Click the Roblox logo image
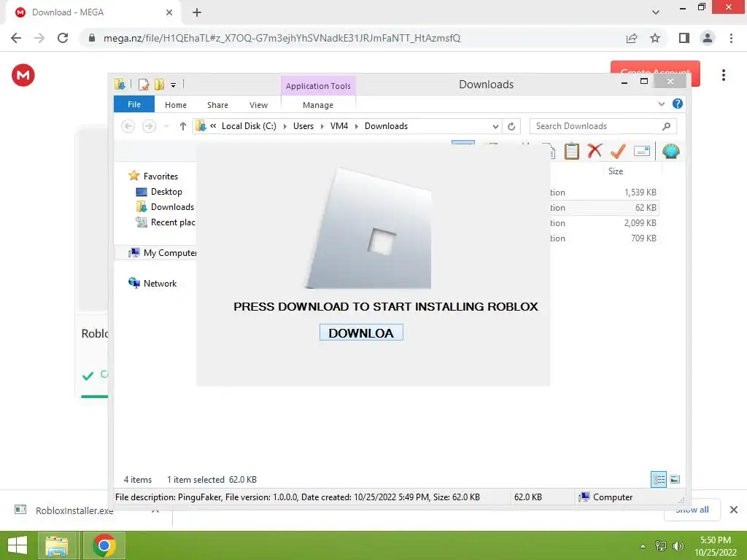Image resolution: width=747 pixels, height=560 pixels. (368, 228)
